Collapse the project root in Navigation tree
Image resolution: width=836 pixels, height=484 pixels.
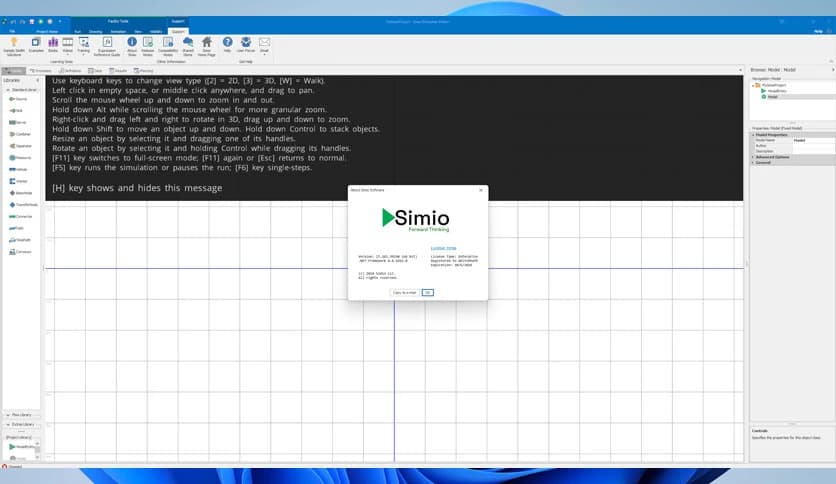pyautogui.click(x=753, y=85)
